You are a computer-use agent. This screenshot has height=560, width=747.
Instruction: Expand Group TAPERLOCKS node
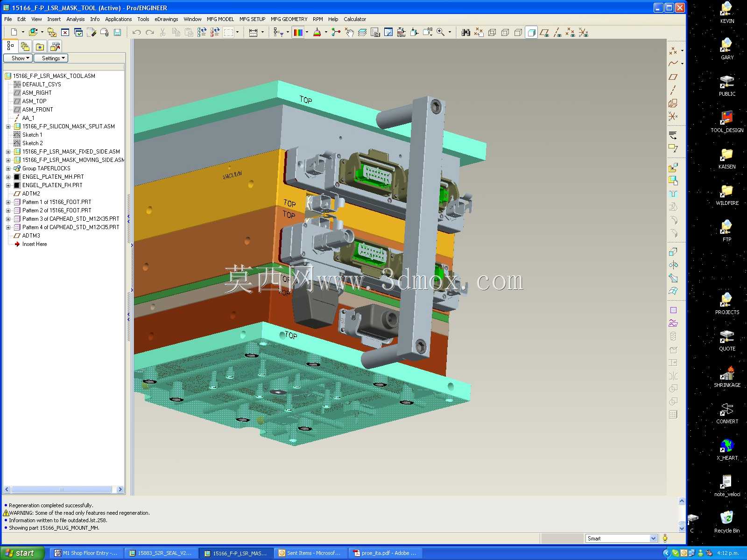tap(8, 168)
